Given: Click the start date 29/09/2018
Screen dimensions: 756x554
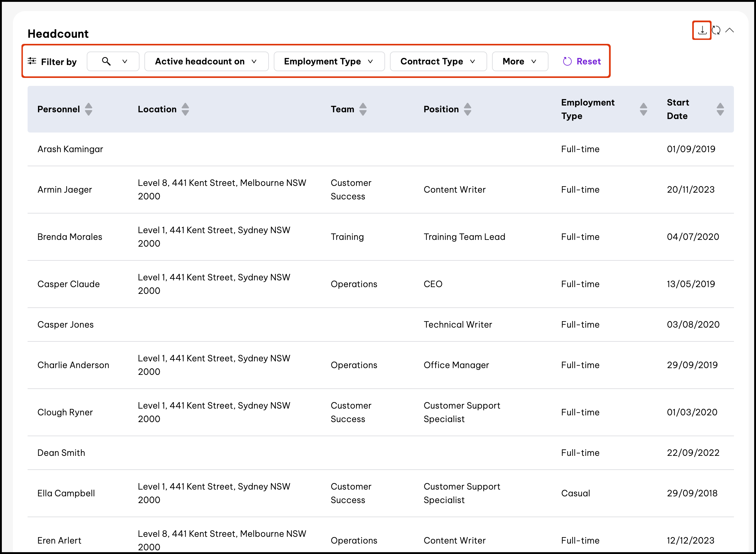Looking at the screenshot, I should 692,494.
